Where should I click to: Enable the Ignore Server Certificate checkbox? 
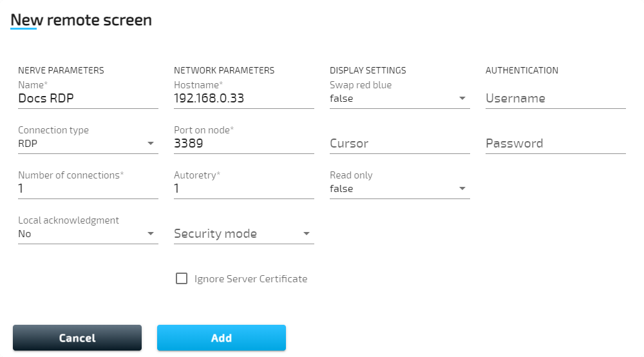tap(182, 279)
